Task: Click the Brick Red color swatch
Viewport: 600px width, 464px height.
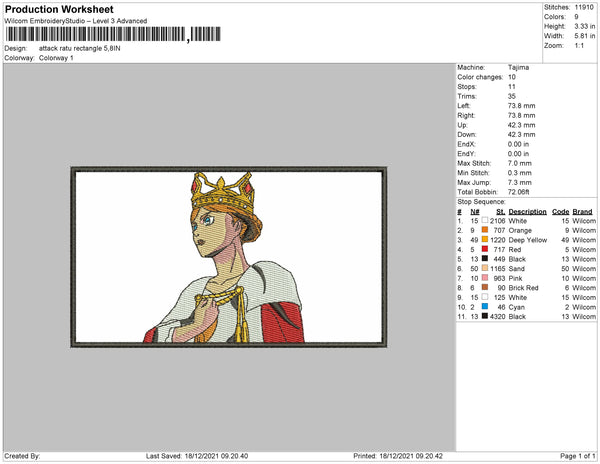Action: [x=485, y=287]
